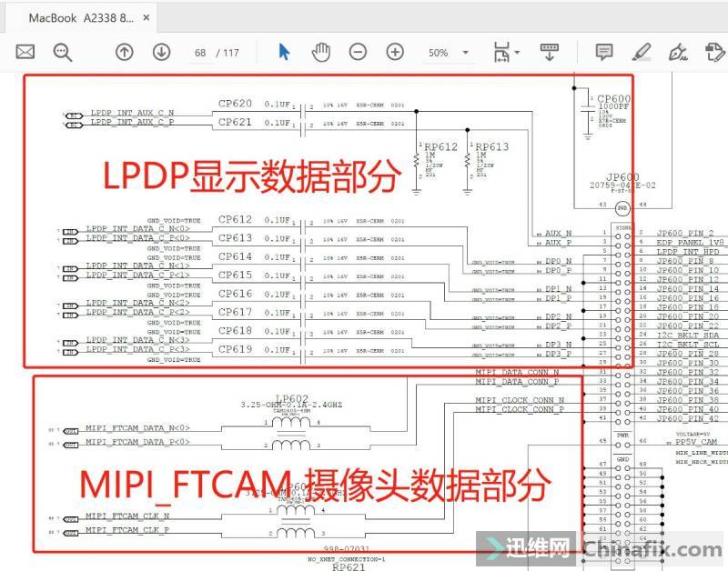
Task: Go to previous page with up arrow
Action: 124,52
